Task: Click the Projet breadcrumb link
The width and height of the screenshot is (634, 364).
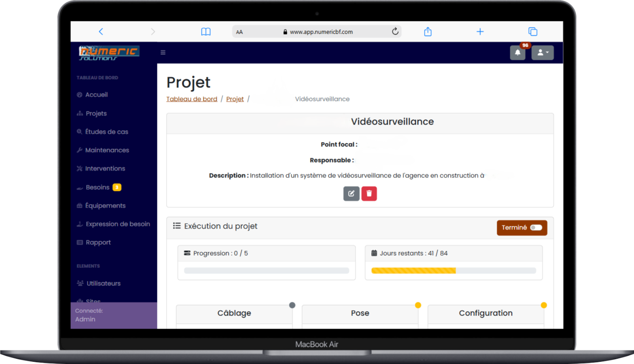Action: (235, 99)
